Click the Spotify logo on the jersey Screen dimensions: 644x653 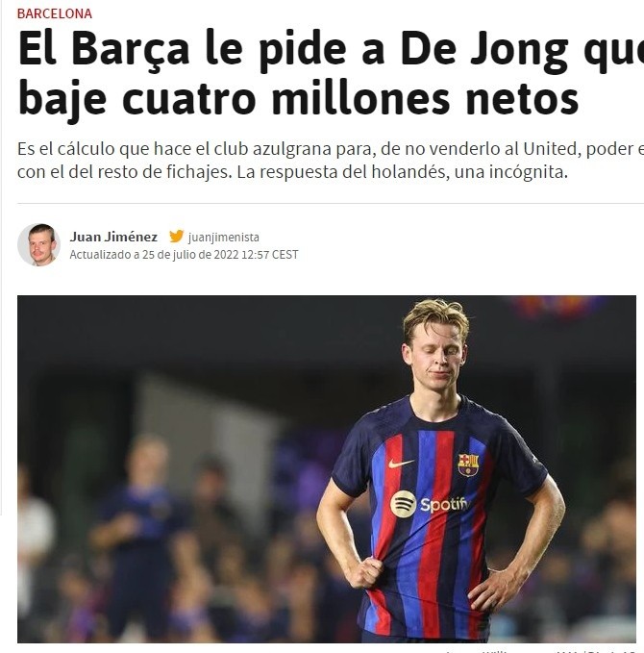430,504
